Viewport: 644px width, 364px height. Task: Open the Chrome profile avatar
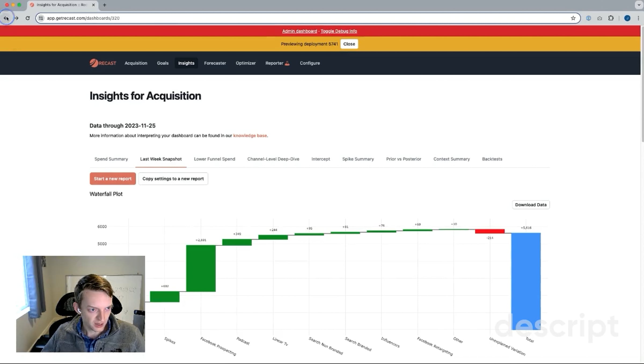(627, 18)
